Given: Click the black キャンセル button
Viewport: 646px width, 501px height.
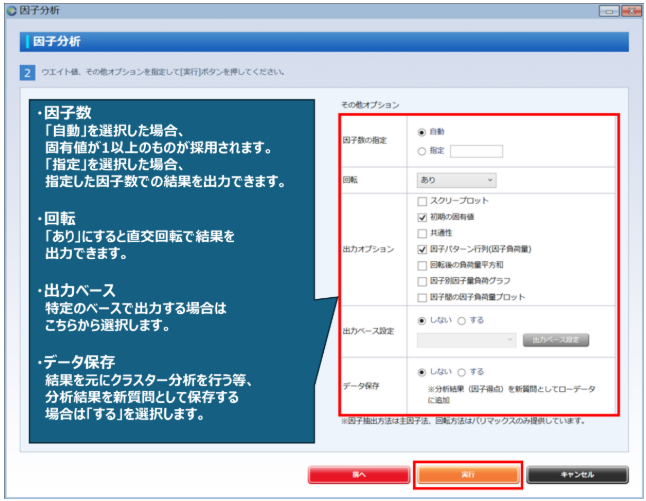Looking at the screenshot, I should click(x=577, y=474).
